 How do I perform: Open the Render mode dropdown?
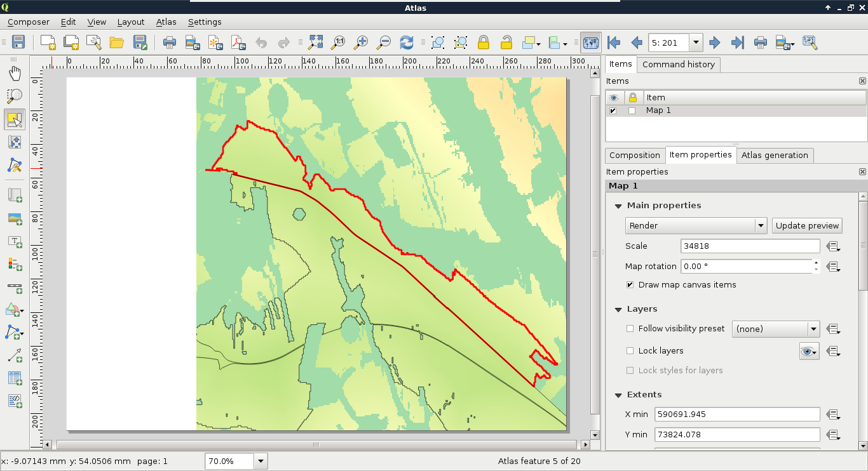(x=696, y=225)
